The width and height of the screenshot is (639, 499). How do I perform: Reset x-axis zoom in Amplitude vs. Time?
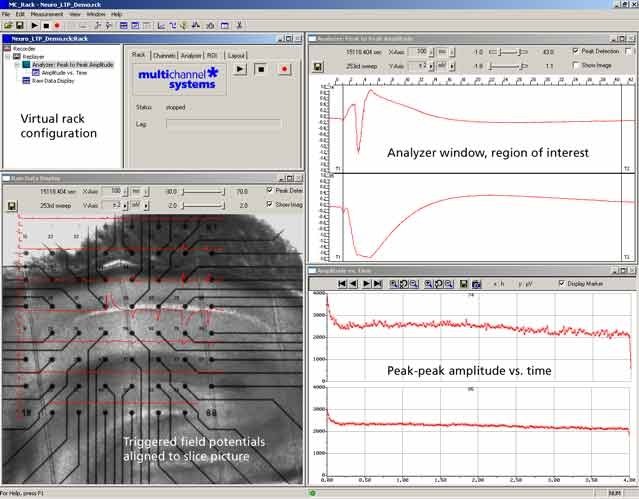pyautogui.click(x=403, y=284)
